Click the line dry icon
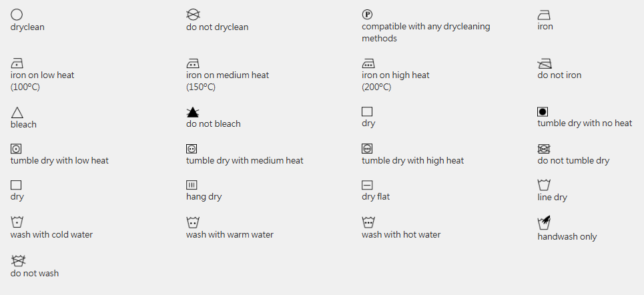 point(544,185)
